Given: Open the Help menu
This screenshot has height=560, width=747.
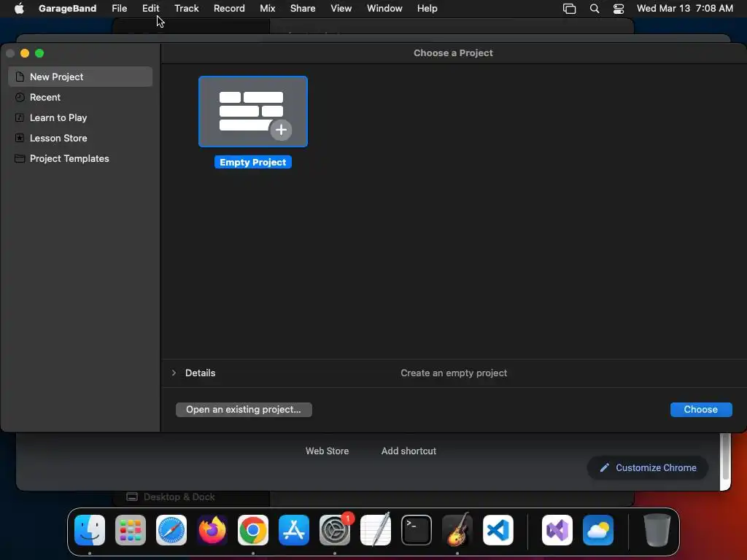Looking at the screenshot, I should tap(427, 8).
